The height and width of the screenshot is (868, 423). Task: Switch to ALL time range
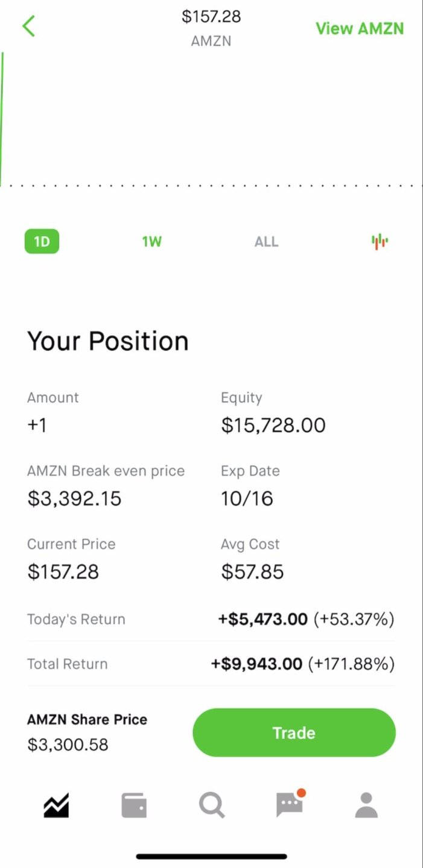(x=266, y=242)
